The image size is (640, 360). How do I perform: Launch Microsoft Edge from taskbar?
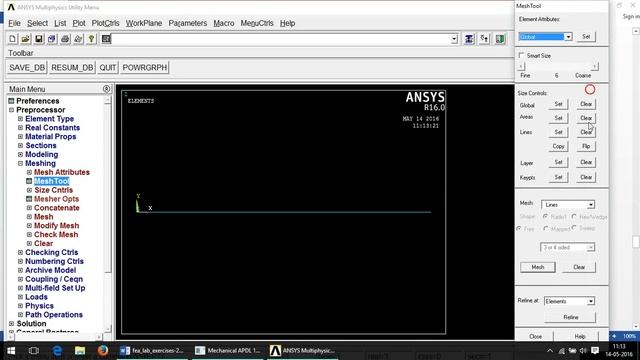point(57,351)
